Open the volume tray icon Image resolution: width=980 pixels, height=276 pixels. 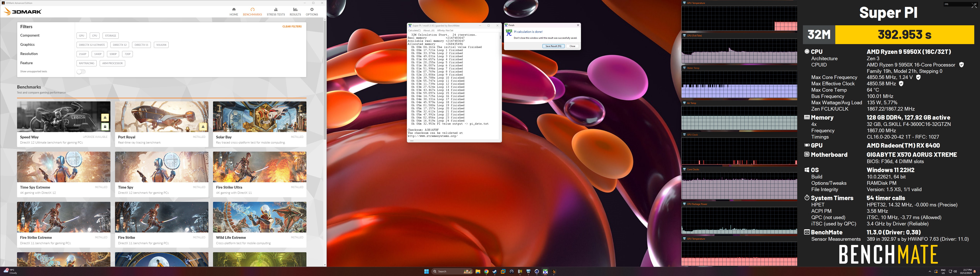click(x=955, y=271)
